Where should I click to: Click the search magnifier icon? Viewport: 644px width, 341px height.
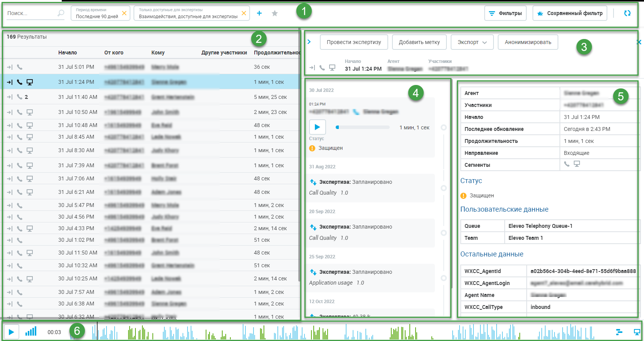(61, 13)
